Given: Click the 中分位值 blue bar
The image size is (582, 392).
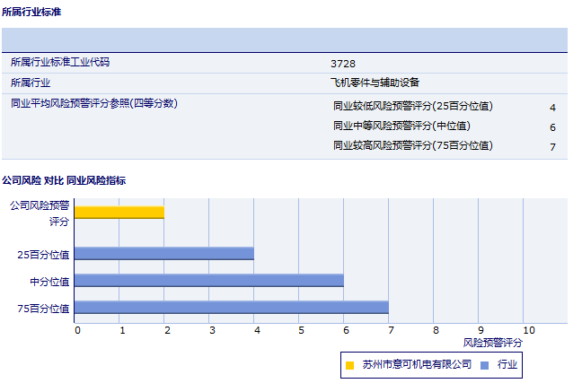Looking at the screenshot, I should tap(209, 281).
